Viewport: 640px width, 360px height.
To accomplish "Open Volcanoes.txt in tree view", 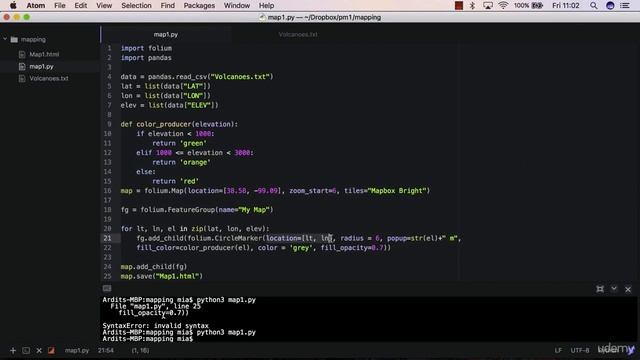I will coord(49,78).
